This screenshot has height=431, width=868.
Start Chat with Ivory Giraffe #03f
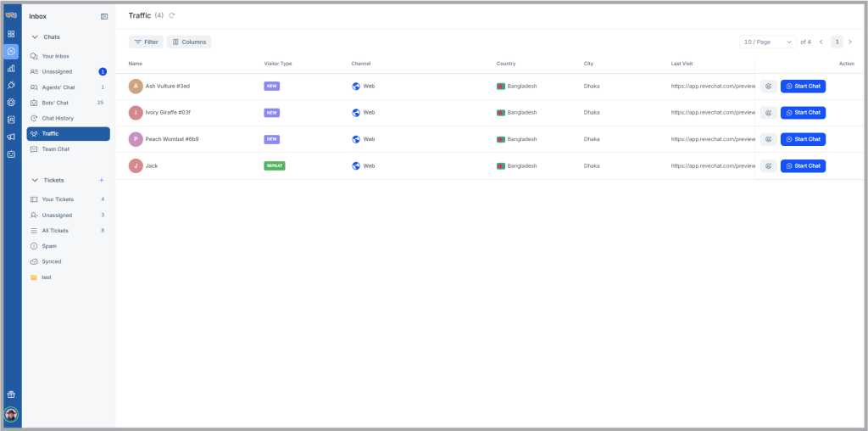click(804, 113)
